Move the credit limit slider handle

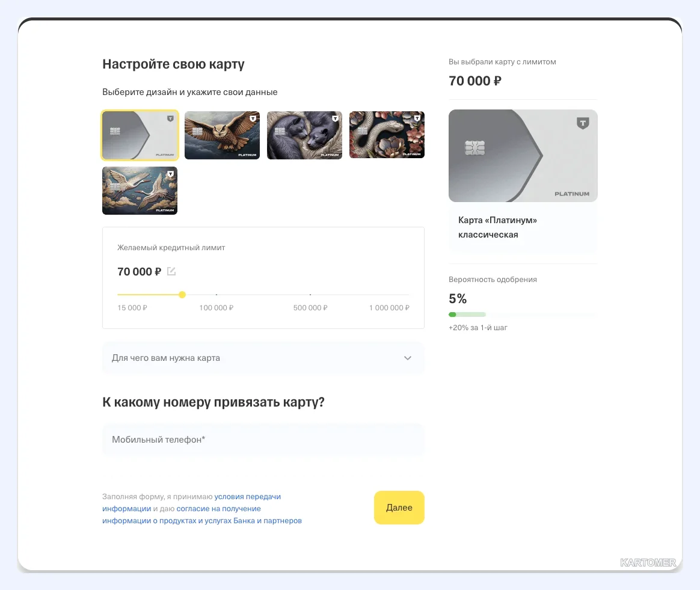182,295
